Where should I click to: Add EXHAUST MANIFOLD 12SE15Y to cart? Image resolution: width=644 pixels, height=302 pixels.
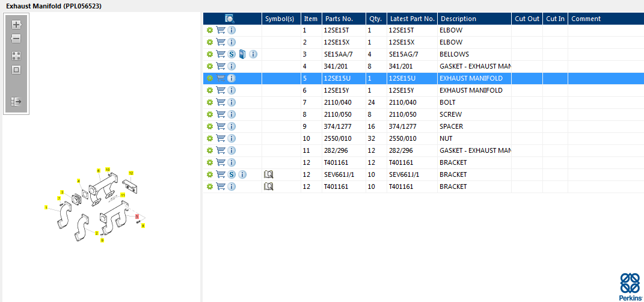point(221,90)
